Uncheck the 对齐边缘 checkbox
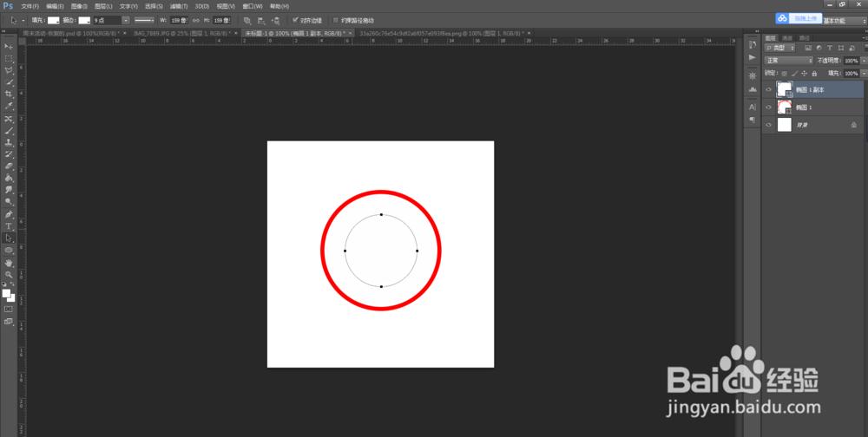Screen dimensions: 868x437 pos(295,21)
